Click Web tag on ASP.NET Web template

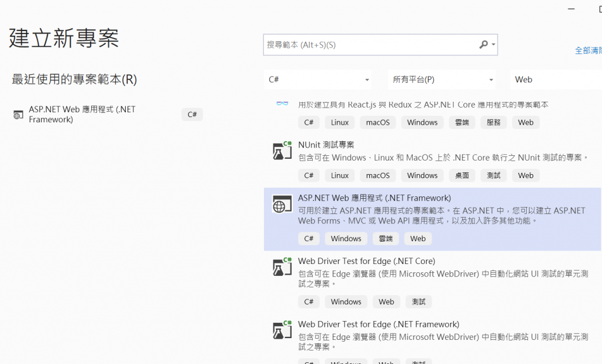tap(418, 238)
